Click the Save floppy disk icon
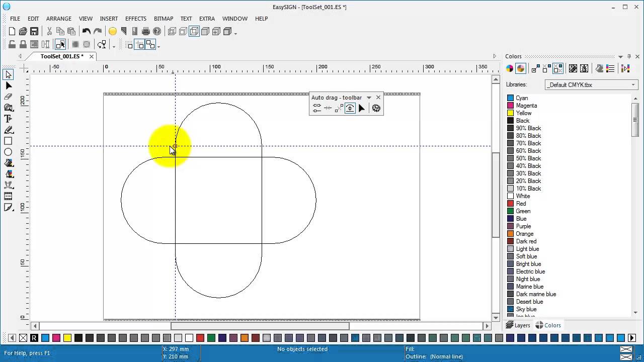The height and width of the screenshot is (362, 644). tap(34, 32)
